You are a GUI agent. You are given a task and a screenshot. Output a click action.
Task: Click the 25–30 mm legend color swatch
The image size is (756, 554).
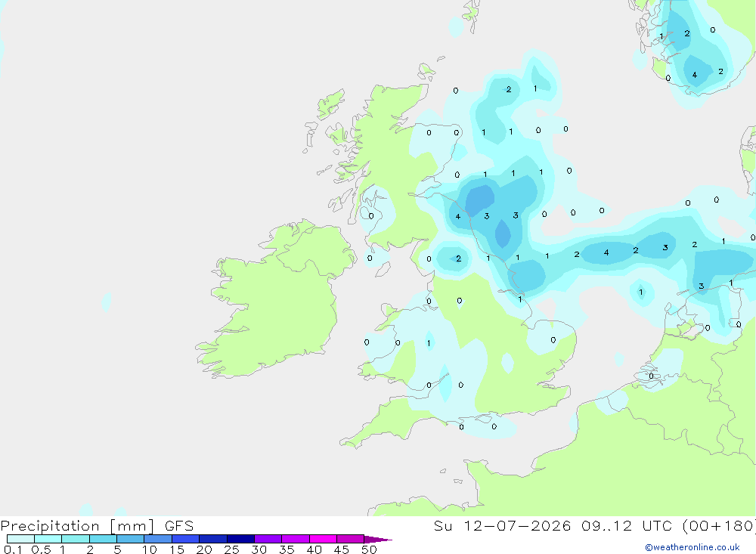(x=240, y=539)
